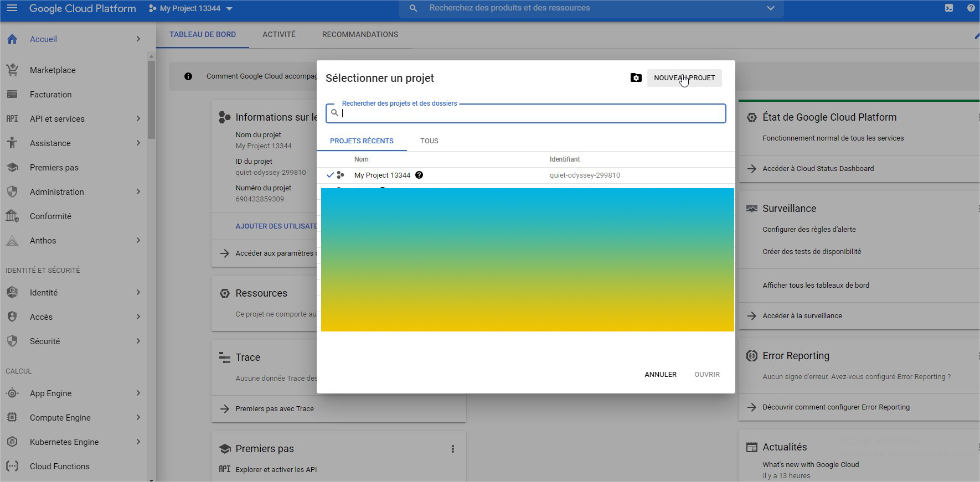Screen dimensions: 980x482
Task: Open Marketplace in the sidebar
Action: [x=53, y=70]
